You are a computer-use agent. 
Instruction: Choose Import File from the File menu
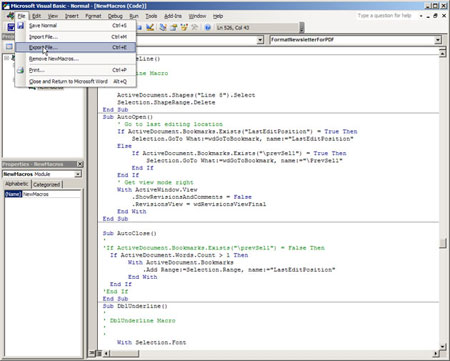tap(76, 37)
